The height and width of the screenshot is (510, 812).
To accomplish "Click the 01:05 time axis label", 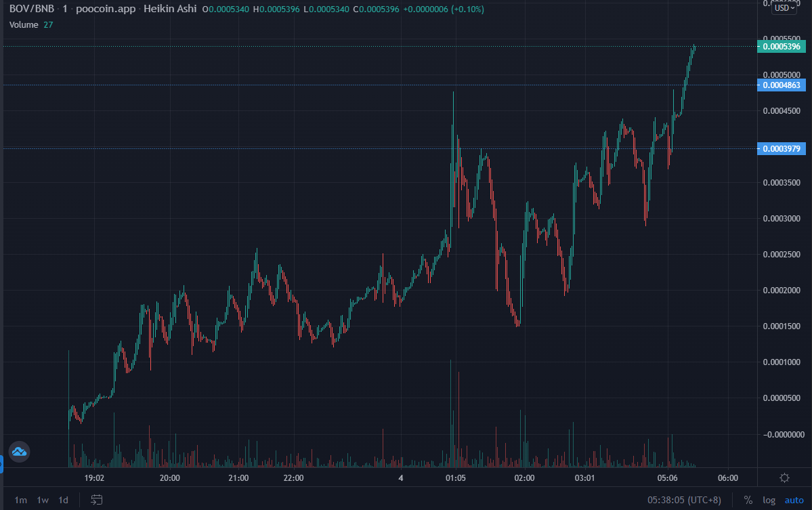I will point(456,478).
